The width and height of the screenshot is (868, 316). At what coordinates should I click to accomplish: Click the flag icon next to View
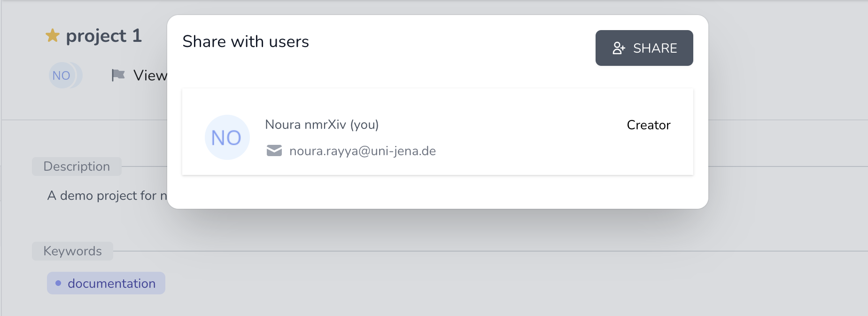point(118,75)
